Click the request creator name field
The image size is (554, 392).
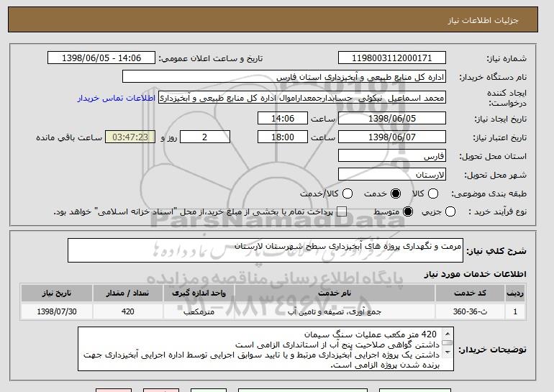point(302,98)
